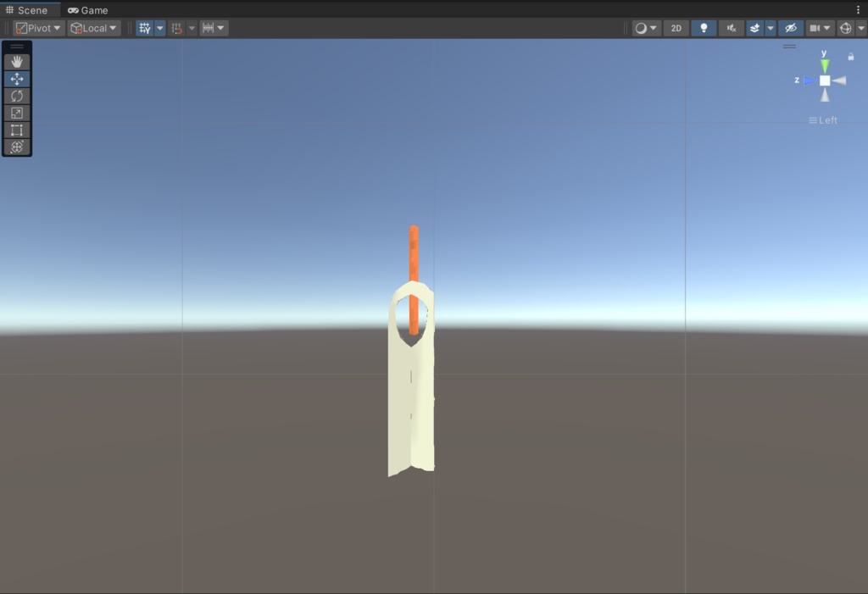The width and height of the screenshot is (868, 594).
Task: Open gizmos options dropdown arrow
Action: pyautogui.click(x=861, y=28)
